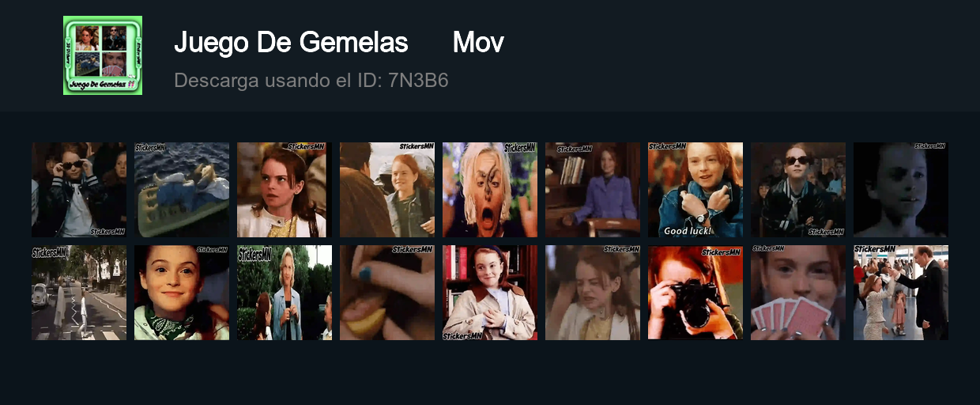980x405 pixels.
Task: Open the girl with camera sticker
Action: pyautogui.click(x=695, y=293)
